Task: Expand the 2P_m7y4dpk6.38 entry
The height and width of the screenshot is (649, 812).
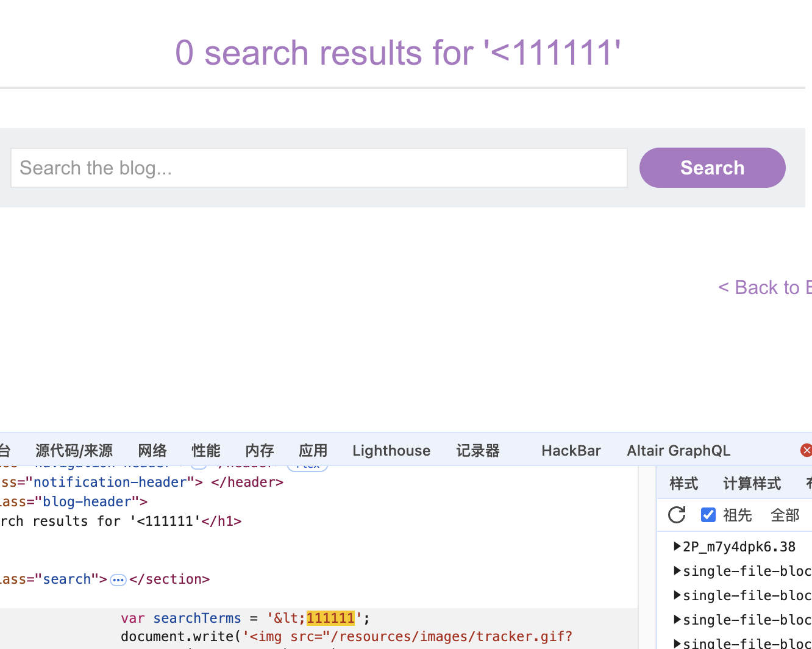Action: [677, 547]
